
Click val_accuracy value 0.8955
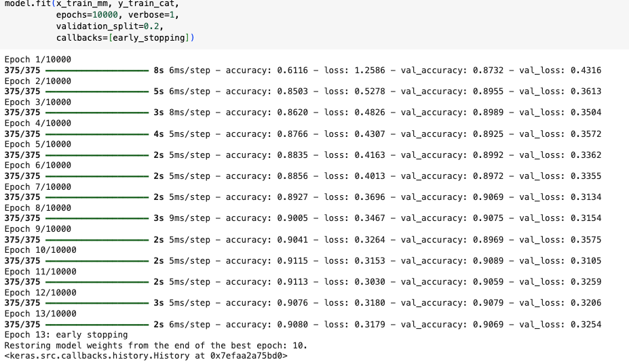488,92
